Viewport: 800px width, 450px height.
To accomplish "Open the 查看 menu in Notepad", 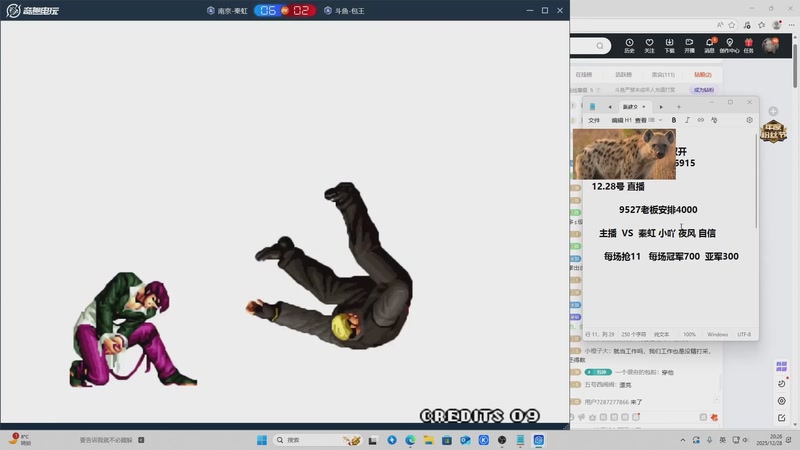I will pos(640,120).
